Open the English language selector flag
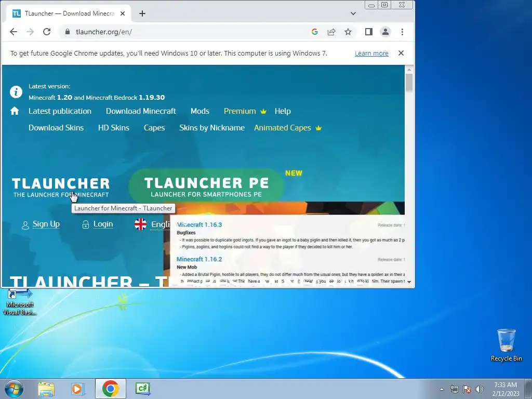532x399 pixels. point(140,224)
